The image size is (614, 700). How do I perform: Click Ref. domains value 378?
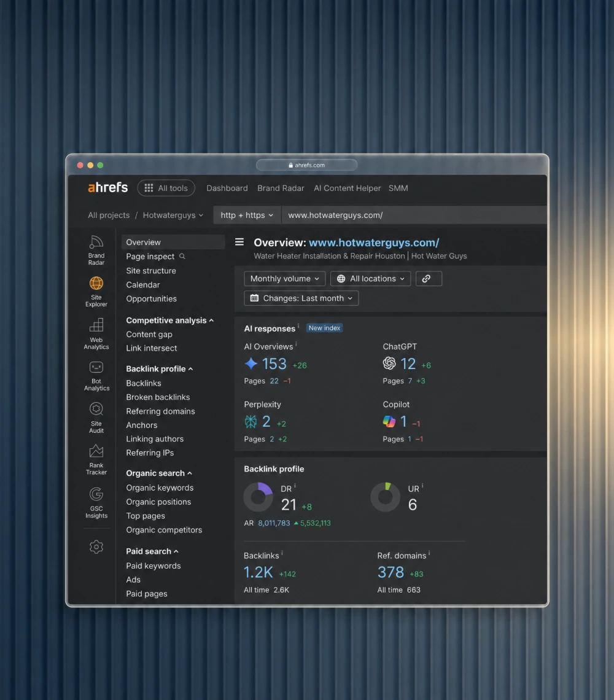tap(391, 572)
